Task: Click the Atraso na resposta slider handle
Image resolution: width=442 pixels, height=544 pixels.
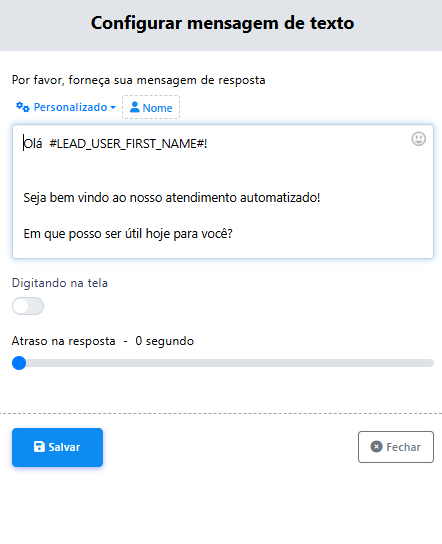Action: 19,363
